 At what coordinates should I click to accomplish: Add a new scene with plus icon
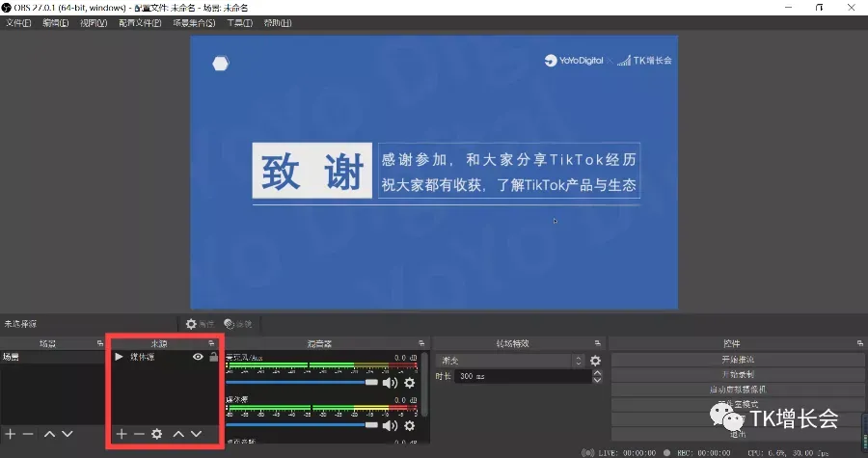tap(11, 434)
